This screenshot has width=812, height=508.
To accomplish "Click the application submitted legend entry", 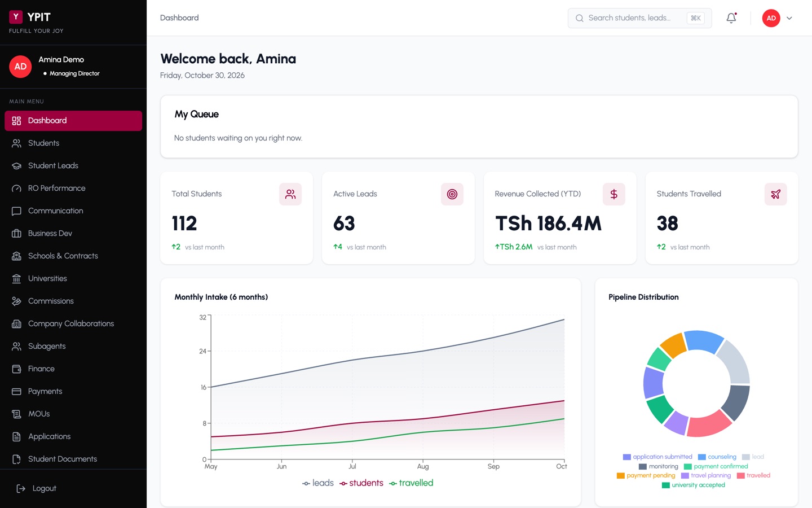I will (x=657, y=457).
